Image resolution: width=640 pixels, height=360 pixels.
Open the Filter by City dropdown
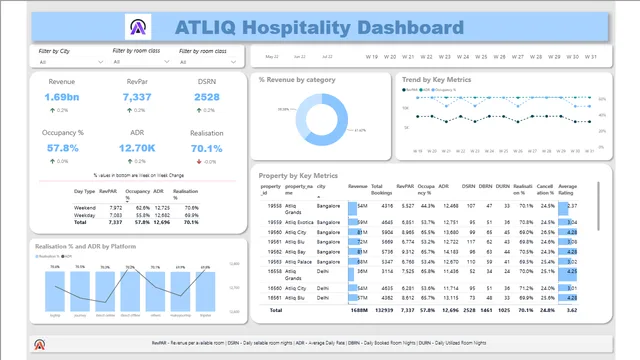[x=71, y=62]
